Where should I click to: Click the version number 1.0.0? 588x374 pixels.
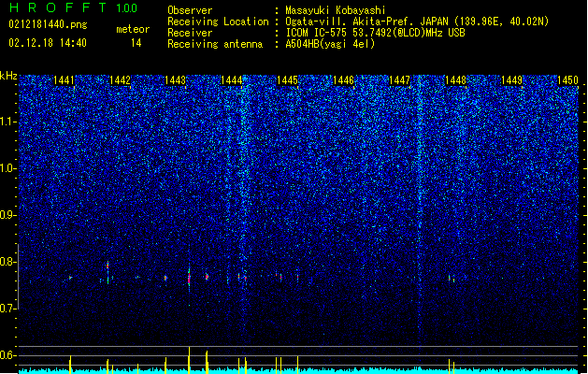(127, 8)
